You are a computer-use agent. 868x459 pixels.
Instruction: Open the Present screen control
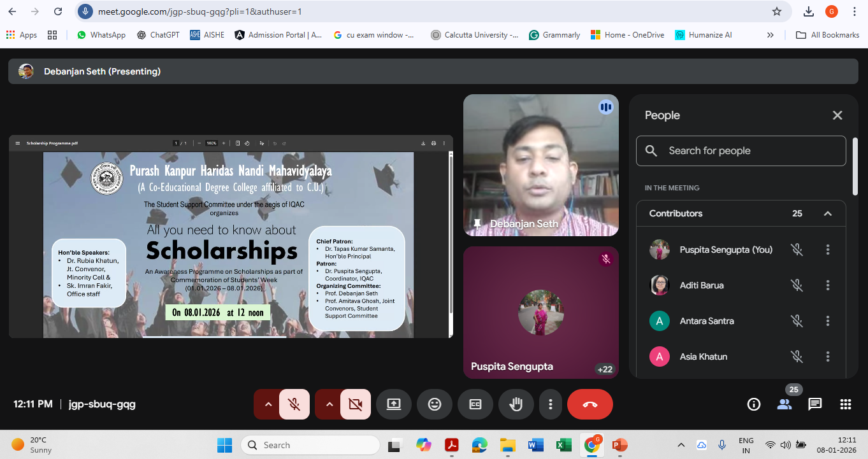(x=393, y=404)
